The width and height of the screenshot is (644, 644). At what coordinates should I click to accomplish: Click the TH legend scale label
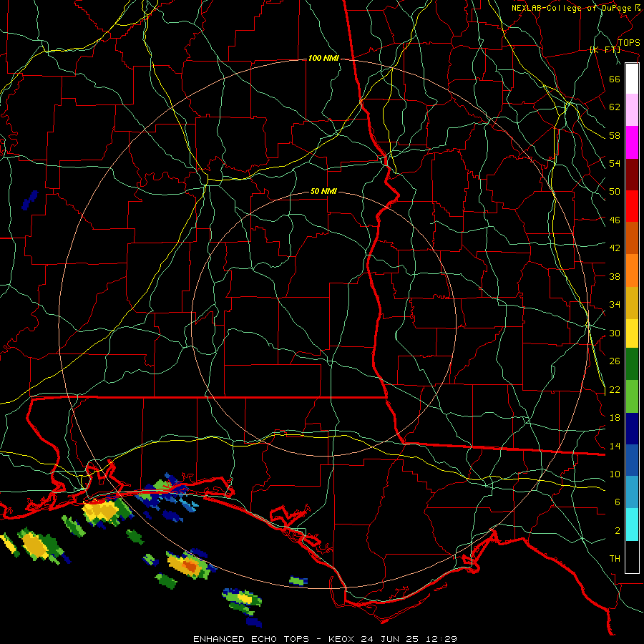pyautogui.click(x=615, y=559)
